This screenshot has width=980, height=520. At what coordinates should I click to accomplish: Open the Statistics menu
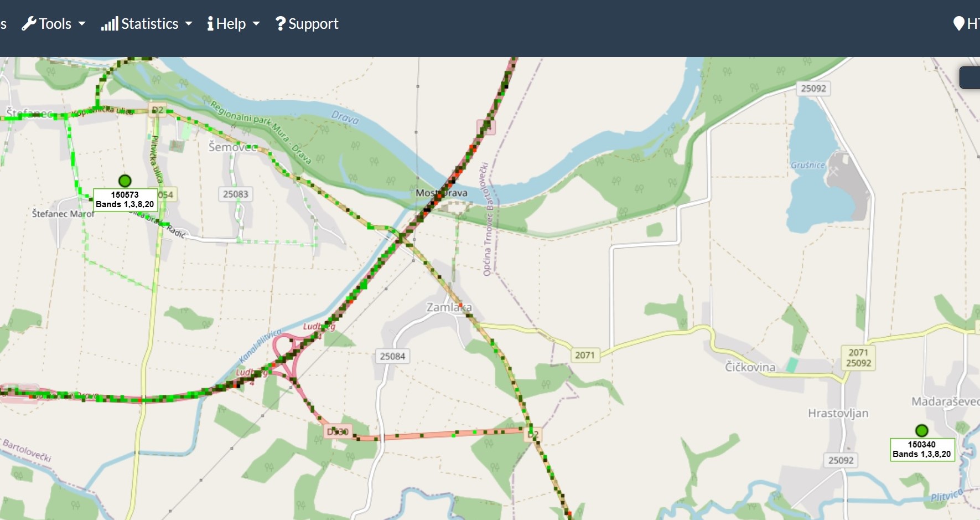click(147, 24)
